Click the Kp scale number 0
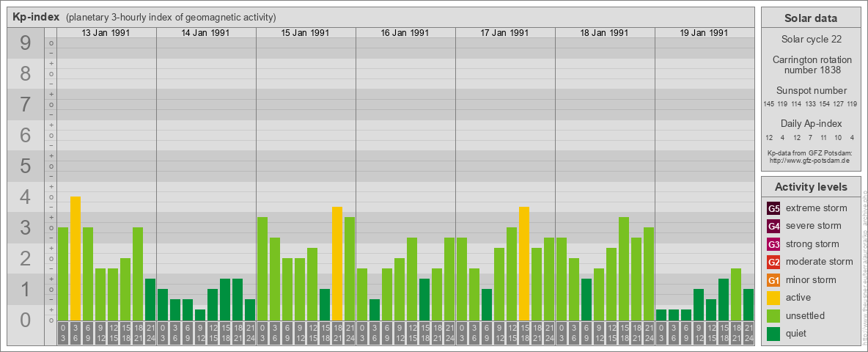The image size is (868, 352). click(26, 320)
